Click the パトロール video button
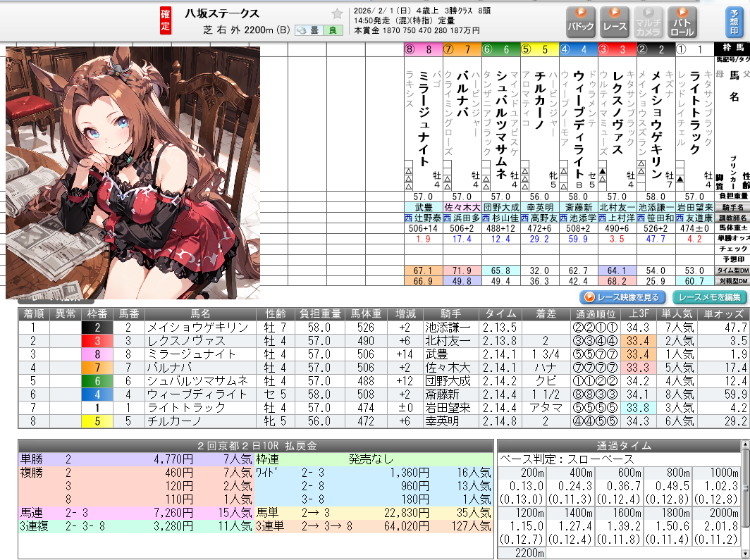This screenshot has width=750, height=560. tap(682, 22)
